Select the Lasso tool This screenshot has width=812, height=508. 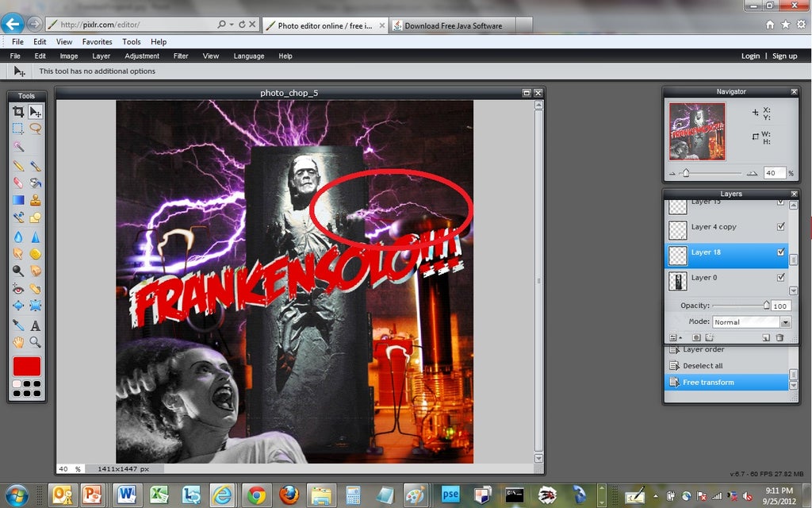[x=35, y=129]
